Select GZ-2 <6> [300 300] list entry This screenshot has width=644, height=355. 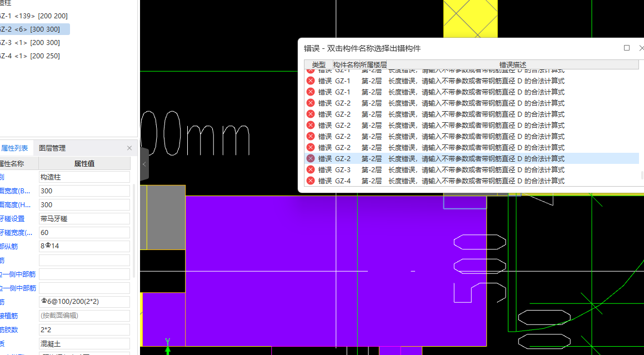34,29
